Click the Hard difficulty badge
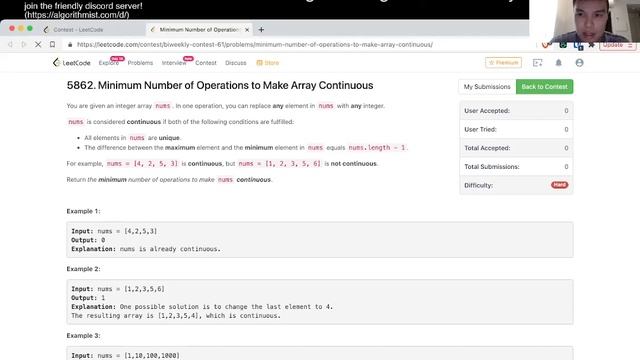640x360 pixels. coord(560,185)
